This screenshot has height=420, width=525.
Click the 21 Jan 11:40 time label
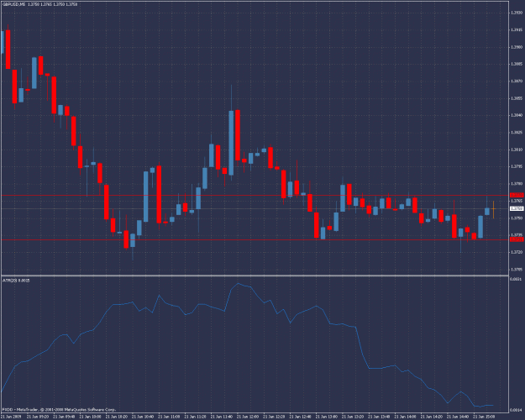(221, 417)
